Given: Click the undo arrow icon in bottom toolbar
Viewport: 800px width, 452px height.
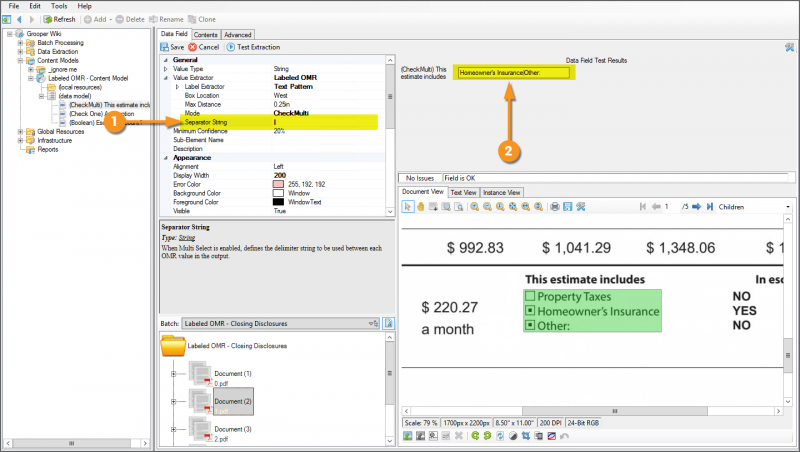Looking at the screenshot, I should click(564, 436).
